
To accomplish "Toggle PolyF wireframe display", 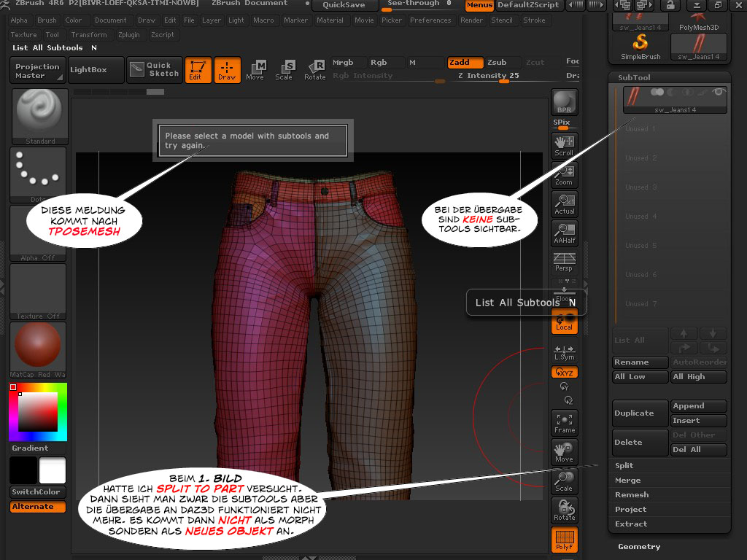I will point(564,540).
